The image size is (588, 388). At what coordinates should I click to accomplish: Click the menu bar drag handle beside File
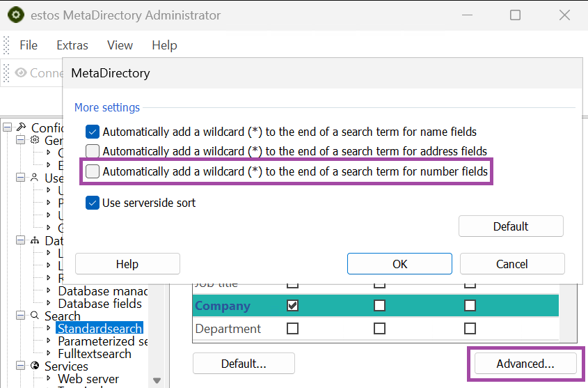(6, 45)
